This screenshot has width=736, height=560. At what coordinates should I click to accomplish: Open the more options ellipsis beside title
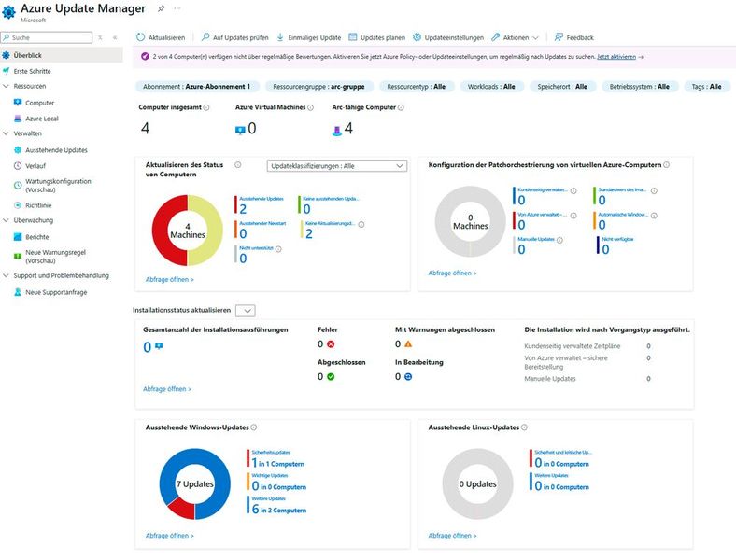pyautogui.click(x=177, y=8)
